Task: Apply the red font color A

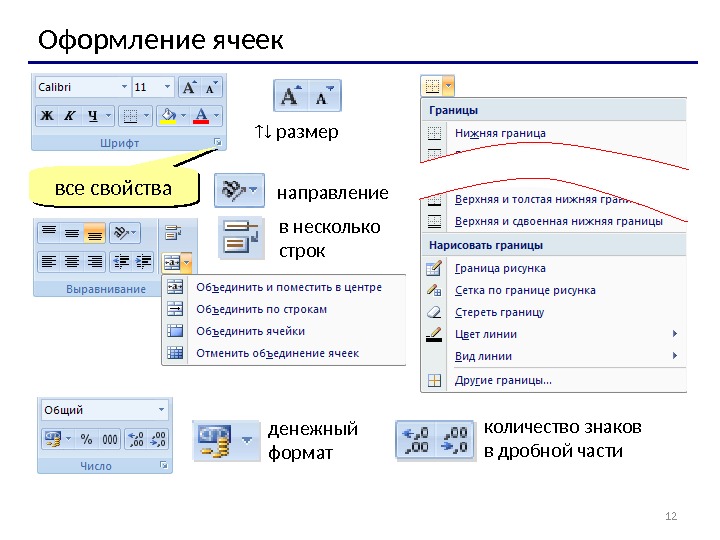Action: pos(201,116)
